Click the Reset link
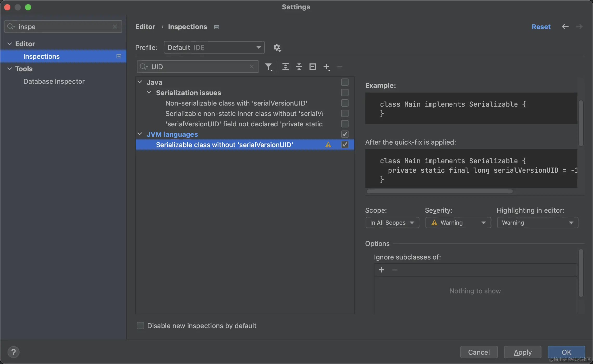The width and height of the screenshot is (593, 364). 541,27
